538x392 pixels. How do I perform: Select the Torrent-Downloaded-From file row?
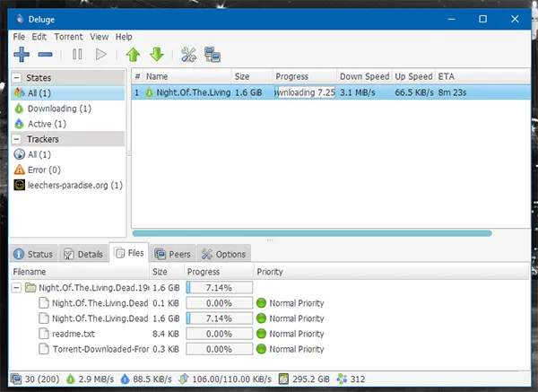click(269, 349)
